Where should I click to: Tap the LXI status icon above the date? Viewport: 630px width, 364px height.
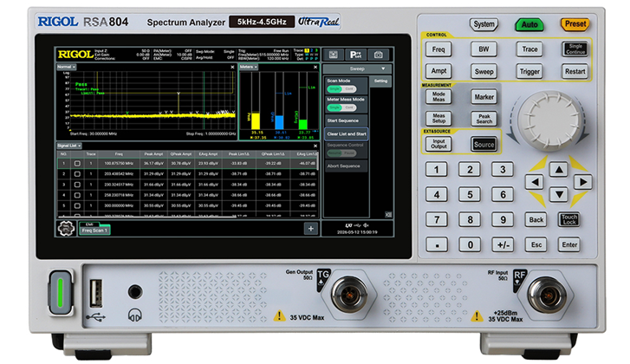point(348,225)
